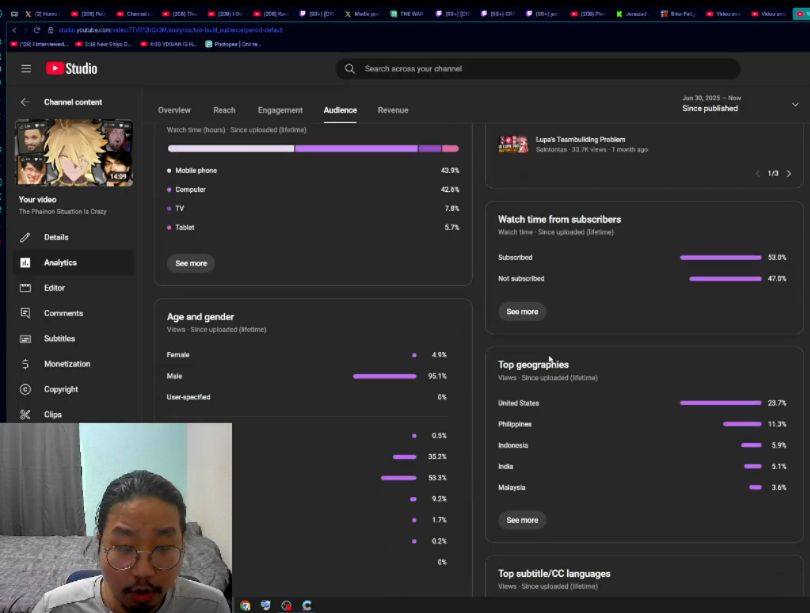This screenshot has width=810, height=613.
Task: Click the site info lock icon
Action: tap(50, 30)
